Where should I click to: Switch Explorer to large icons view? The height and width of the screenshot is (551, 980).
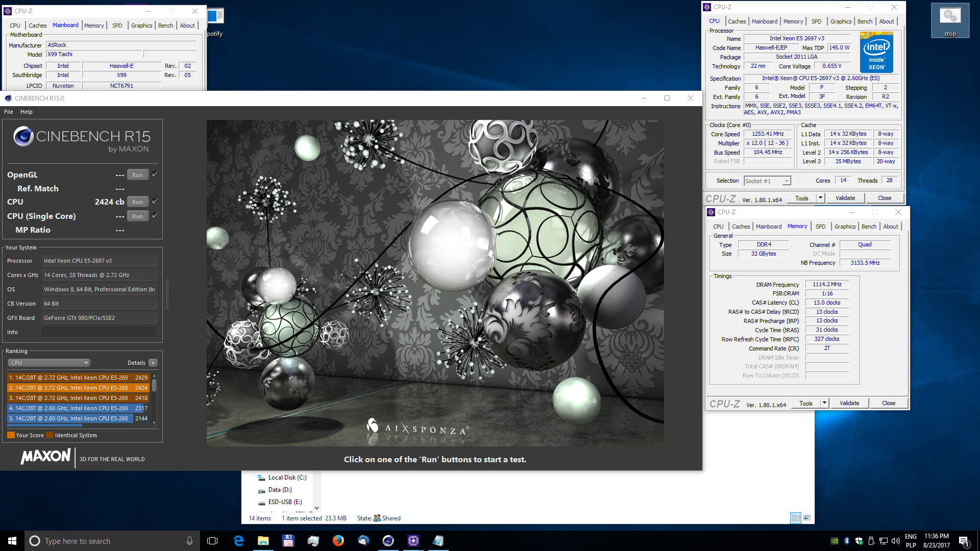point(807,518)
